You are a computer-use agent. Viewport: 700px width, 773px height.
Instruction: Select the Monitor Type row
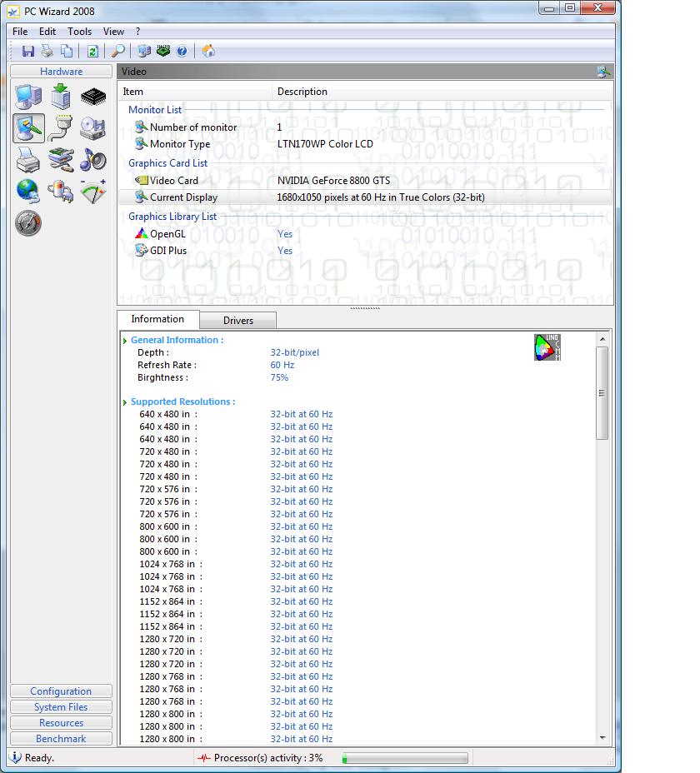coord(365,144)
